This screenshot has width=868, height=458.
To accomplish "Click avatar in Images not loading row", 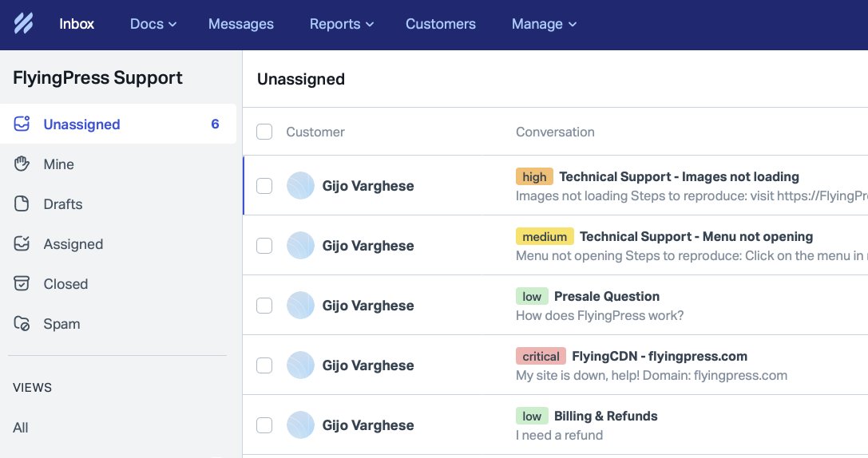I will pyautogui.click(x=300, y=185).
